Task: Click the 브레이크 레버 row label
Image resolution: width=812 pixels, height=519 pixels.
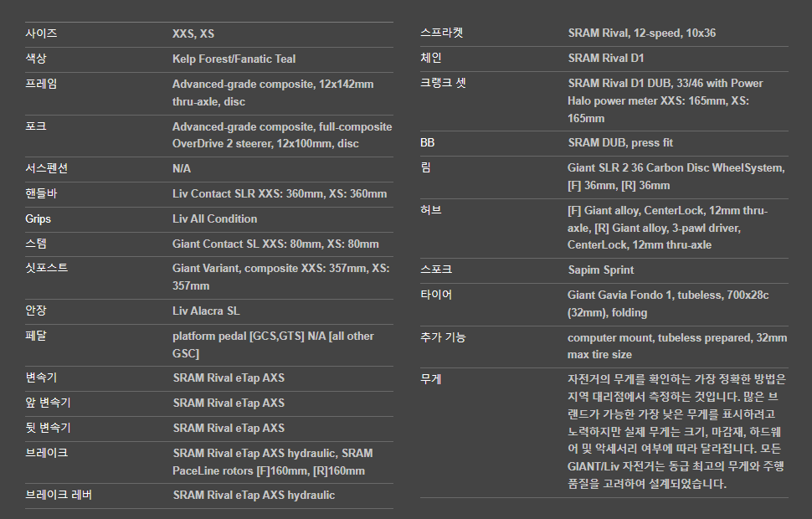Action: [x=59, y=495]
